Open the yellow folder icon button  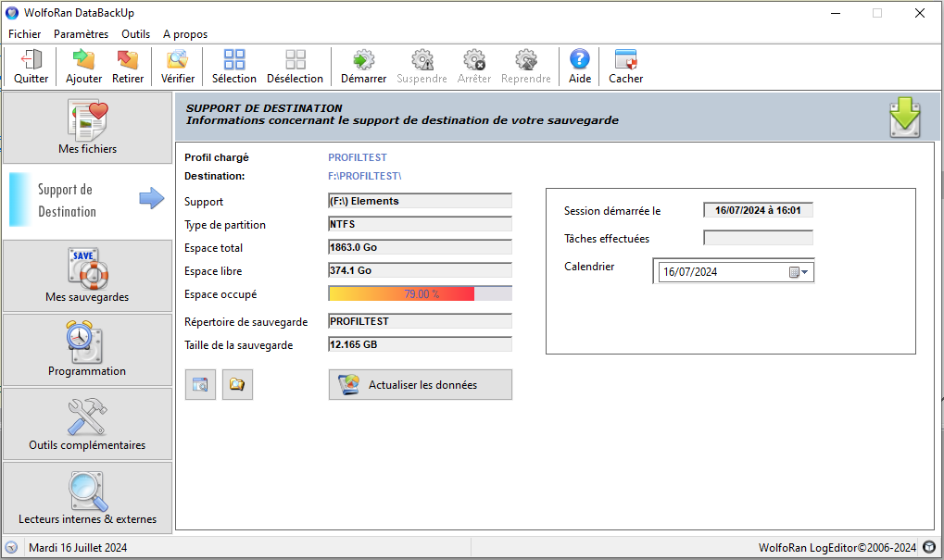[237, 384]
